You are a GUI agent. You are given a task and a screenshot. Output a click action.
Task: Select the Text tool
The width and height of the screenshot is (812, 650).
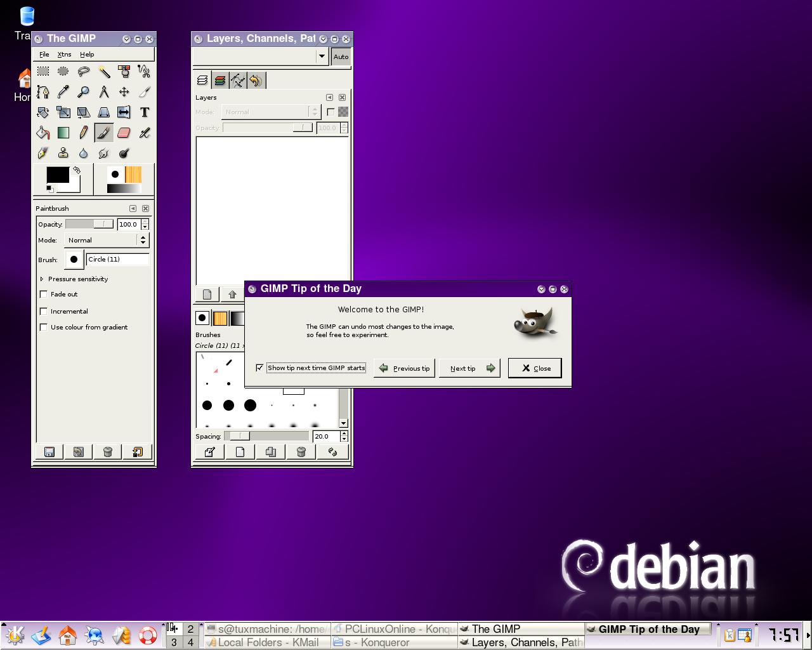(145, 112)
